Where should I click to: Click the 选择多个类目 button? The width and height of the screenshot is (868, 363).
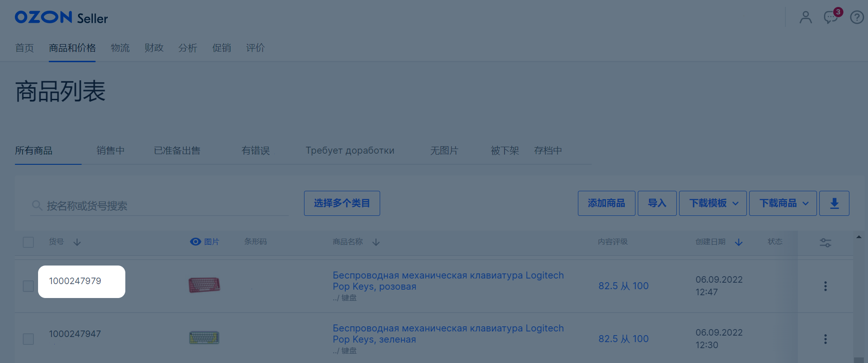[342, 203]
